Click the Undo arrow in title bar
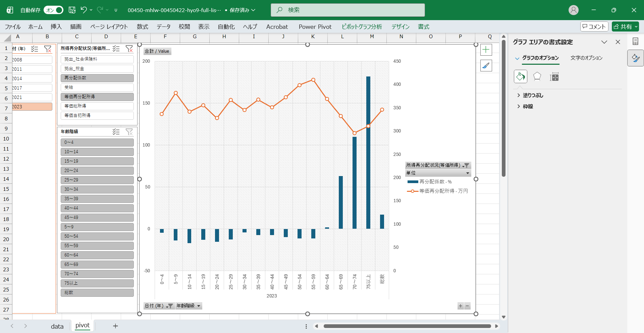Screen dimensions: 644x333 point(84,10)
